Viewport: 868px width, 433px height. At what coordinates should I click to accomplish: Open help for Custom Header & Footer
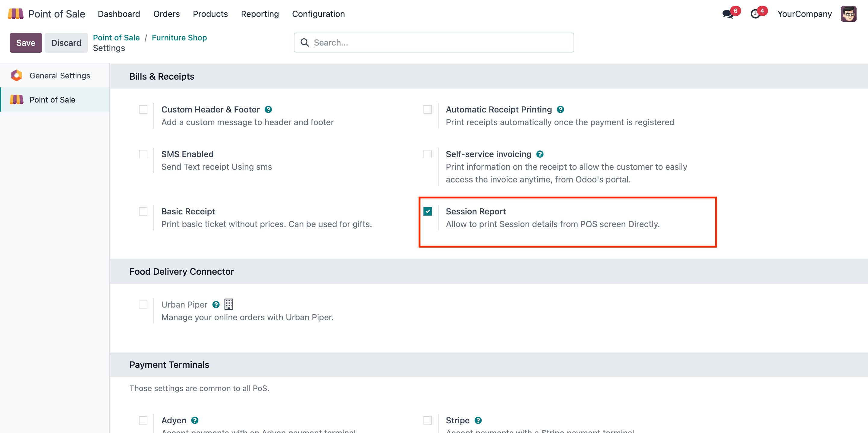click(x=268, y=109)
